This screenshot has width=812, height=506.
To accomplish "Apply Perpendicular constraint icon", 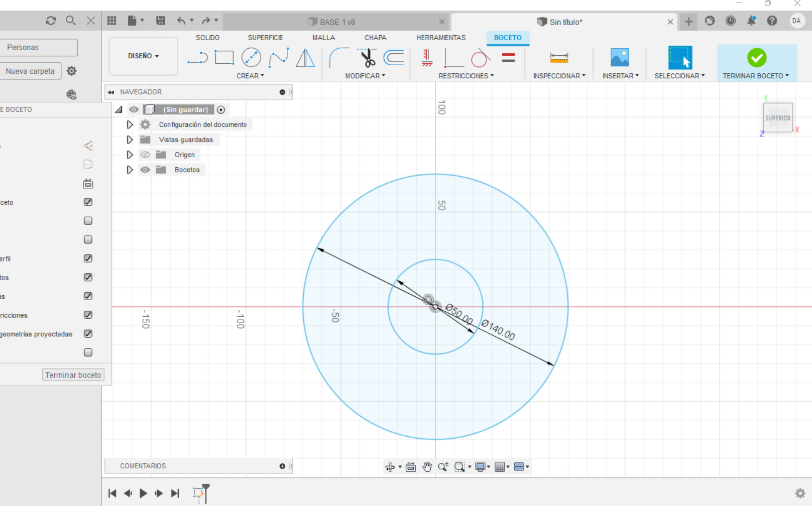I will [454, 58].
